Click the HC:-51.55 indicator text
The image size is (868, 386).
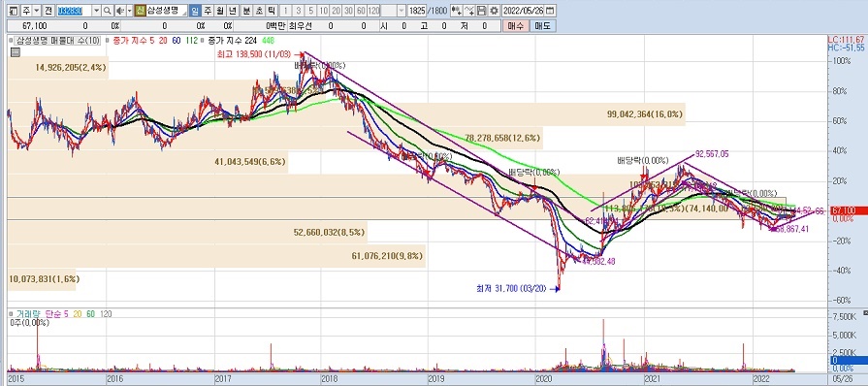(846, 48)
